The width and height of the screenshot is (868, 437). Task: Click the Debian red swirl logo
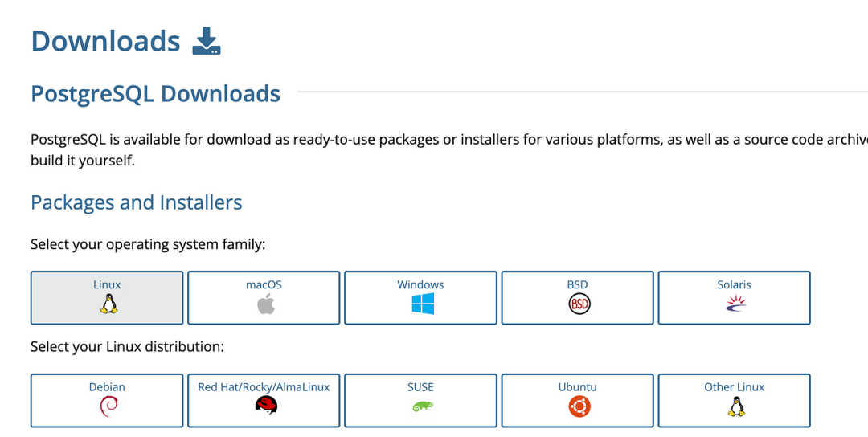coord(107,406)
